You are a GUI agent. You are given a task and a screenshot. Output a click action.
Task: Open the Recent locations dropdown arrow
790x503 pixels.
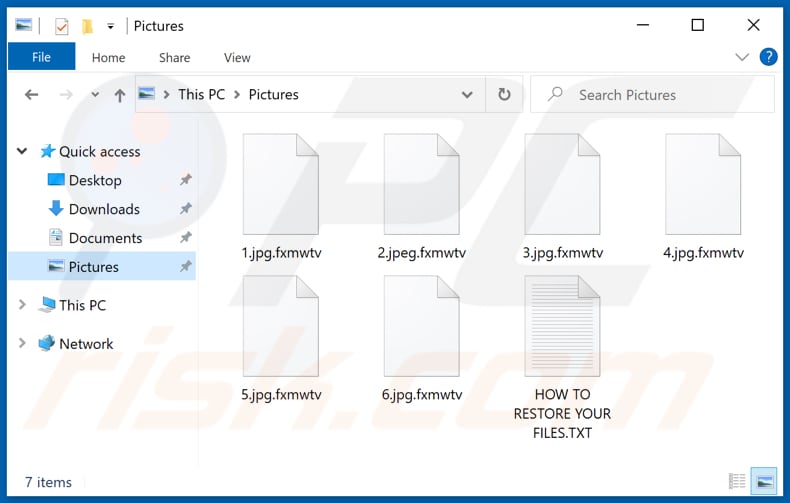95,95
